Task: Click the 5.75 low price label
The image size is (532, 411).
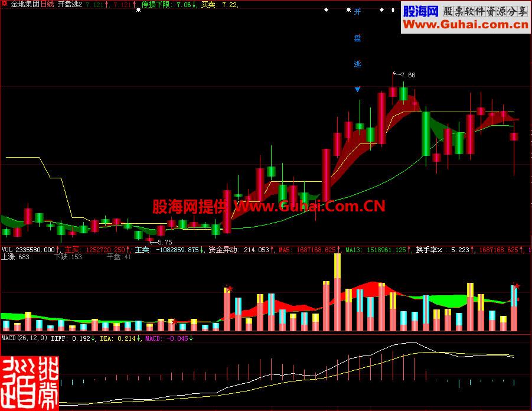Action: click(x=165, y=242)
